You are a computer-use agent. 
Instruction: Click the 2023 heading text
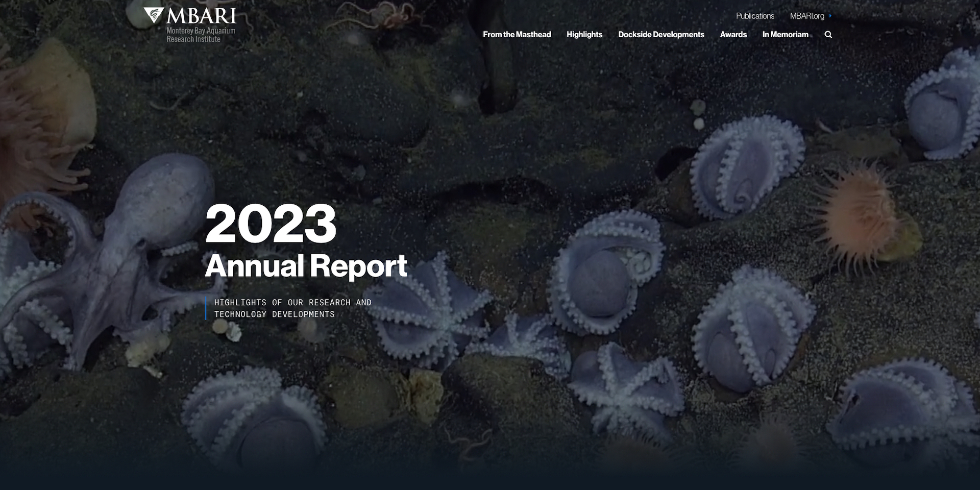(x=271, y=224)
